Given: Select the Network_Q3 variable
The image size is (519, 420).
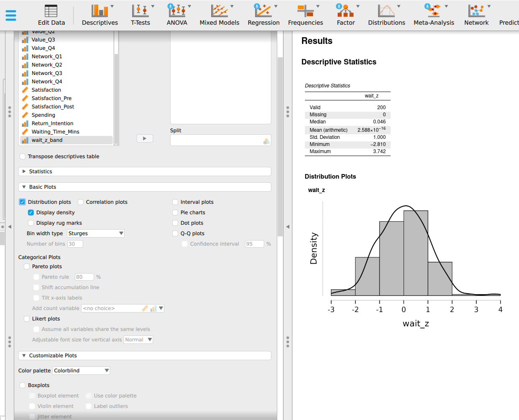Looking at the screenshot, I should pos(66,73).
